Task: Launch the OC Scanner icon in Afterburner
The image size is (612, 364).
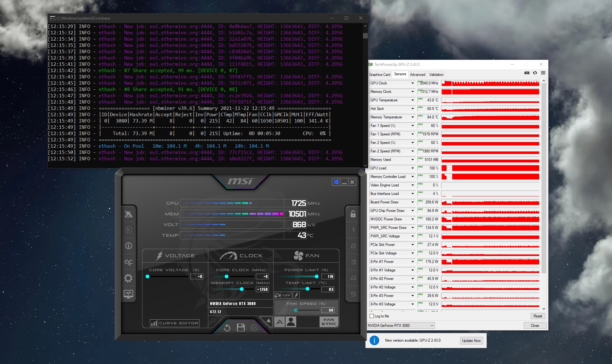Action: (129, 262)
